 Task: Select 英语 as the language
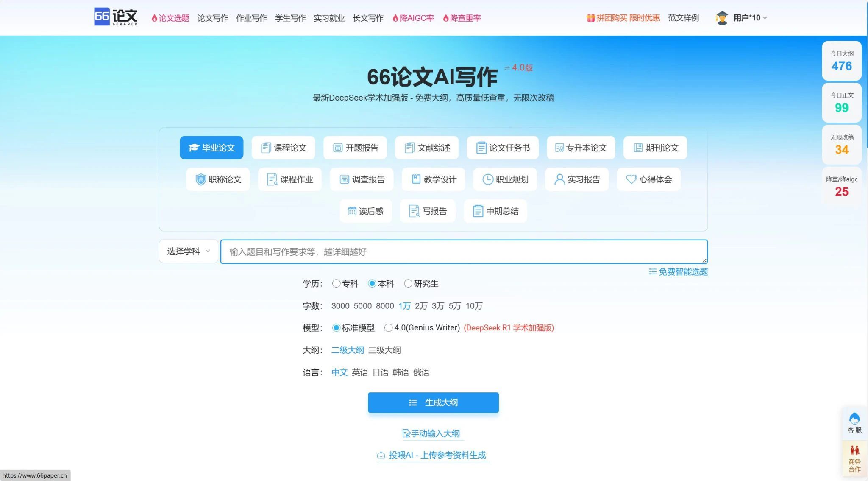[x=360, y=372]
